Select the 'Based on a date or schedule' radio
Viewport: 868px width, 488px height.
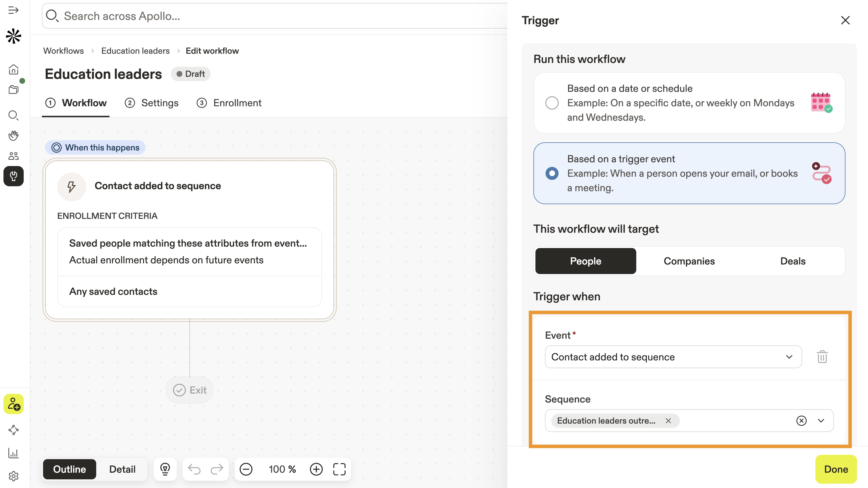(x=552, y=103)
